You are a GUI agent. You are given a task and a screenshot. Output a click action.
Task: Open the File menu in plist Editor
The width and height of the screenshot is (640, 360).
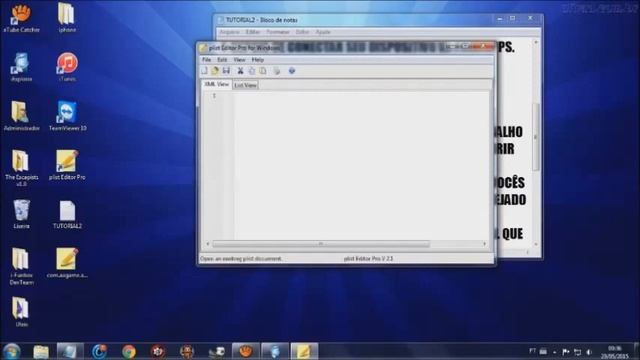(x=207, y=60)
